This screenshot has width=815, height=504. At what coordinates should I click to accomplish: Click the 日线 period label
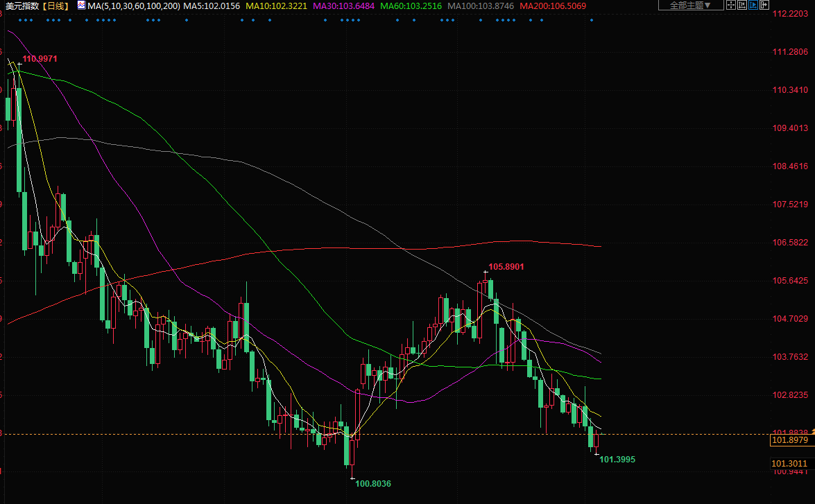56,6
